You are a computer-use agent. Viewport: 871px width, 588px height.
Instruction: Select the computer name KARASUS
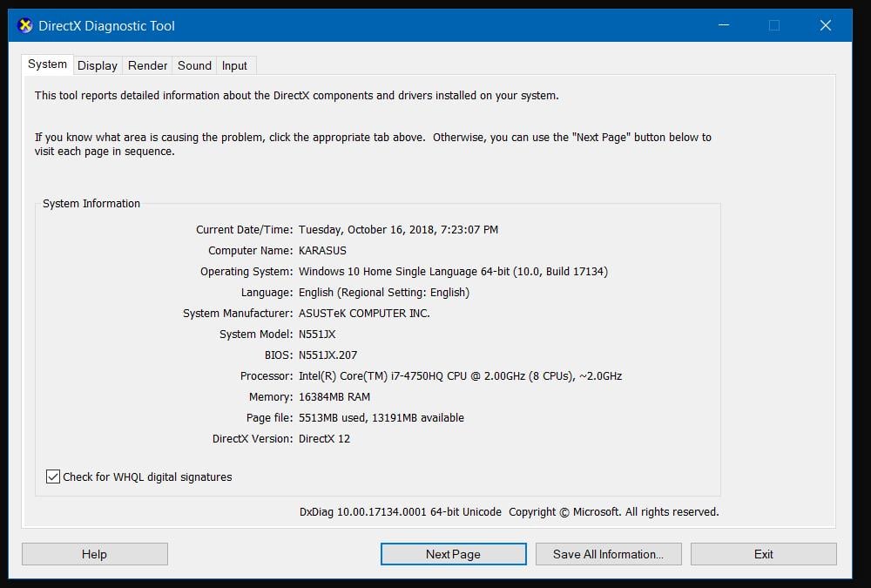[x=322, y=251]
